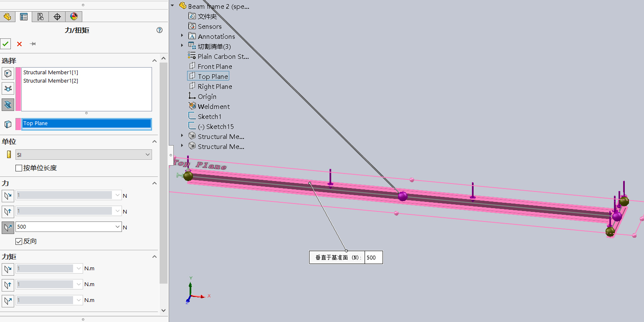Open the SI units dropdown
Viewport: 644px width, 322px height.
(84, 155)
